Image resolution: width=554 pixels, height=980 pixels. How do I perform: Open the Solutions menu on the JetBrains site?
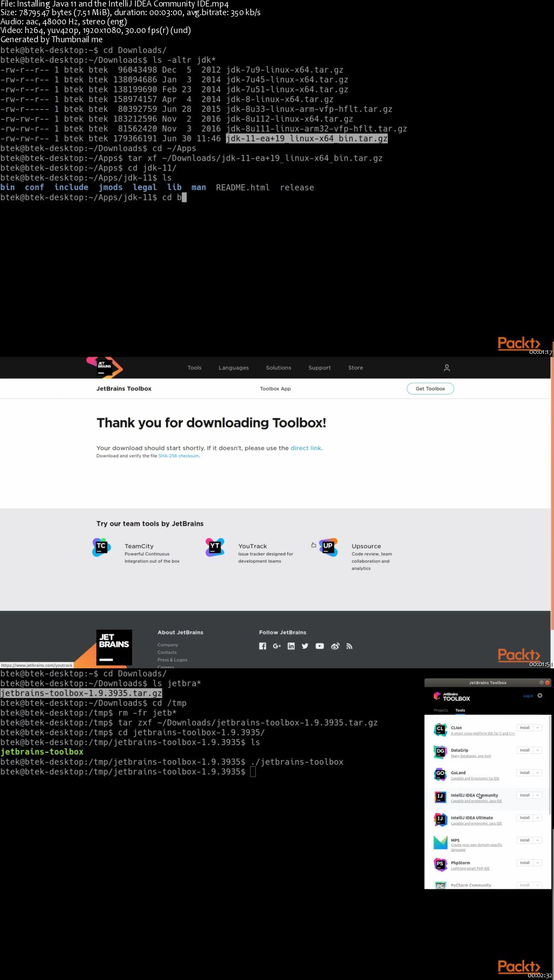click(279, 368)
